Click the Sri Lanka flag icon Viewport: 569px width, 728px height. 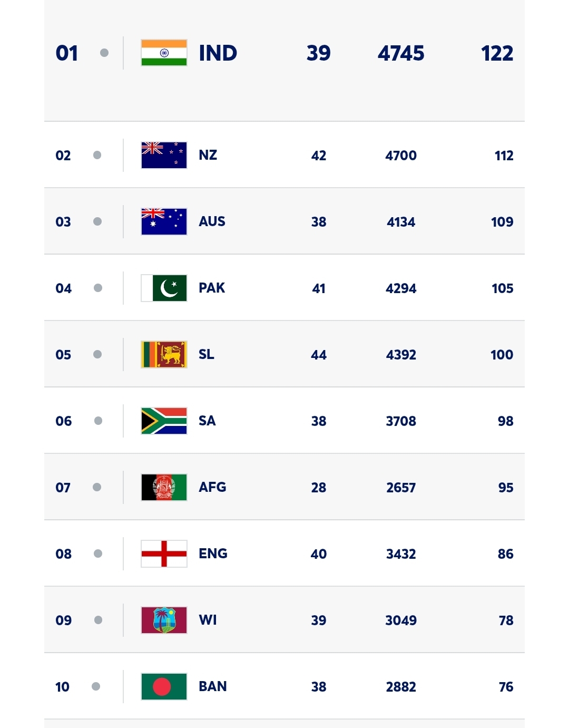(x=164, y=354)
